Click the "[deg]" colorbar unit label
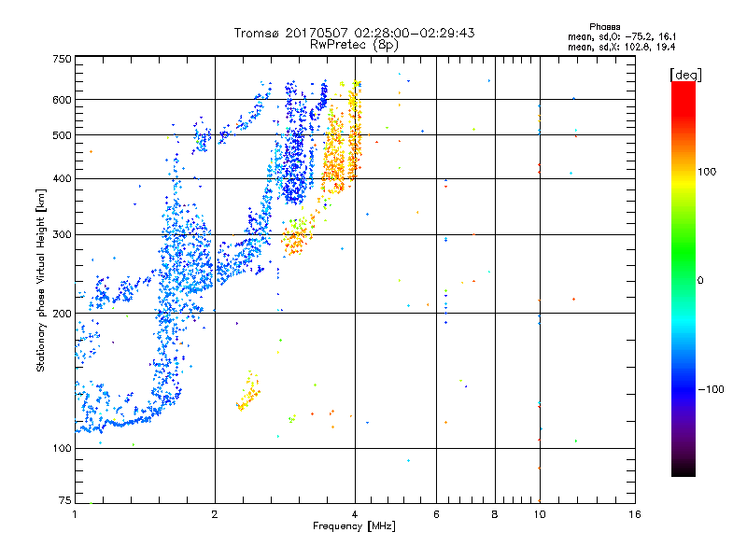747x560 pixels. 685,75
